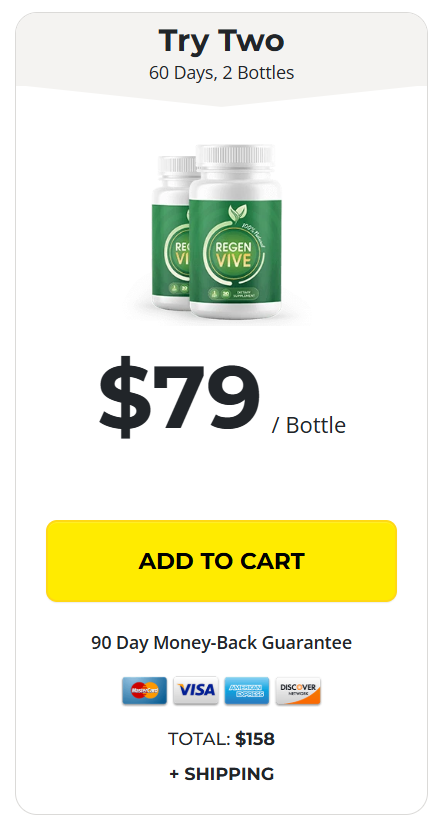Click the white cap of front bottle
The height and width of the screenshot is (825, 438).
point(235,156)
